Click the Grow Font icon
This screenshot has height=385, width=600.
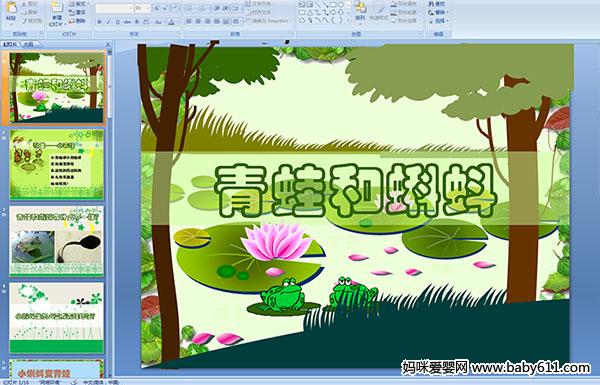coord(157,8)
